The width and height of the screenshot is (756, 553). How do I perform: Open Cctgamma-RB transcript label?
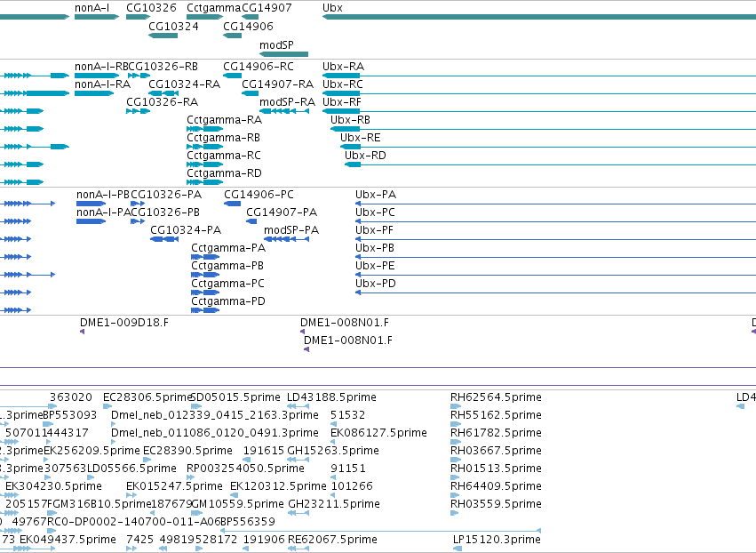pos(224,138)
